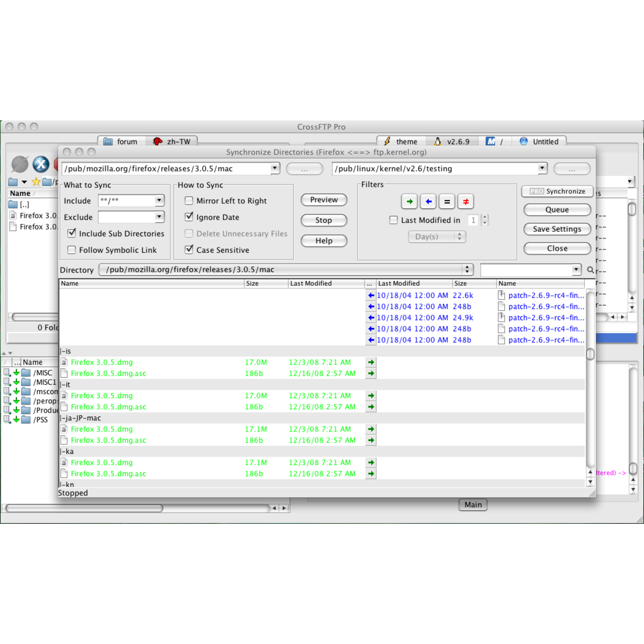Image resolution: width=644 pixels, height=644 pixels.
Task: Open the Include pattern dropdown
Action: pos(159,200)
